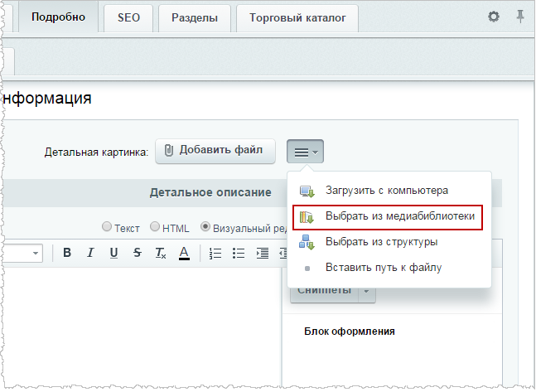Insert a numbered list
Screen dimensions: 536x392
[x=215, y=253]
